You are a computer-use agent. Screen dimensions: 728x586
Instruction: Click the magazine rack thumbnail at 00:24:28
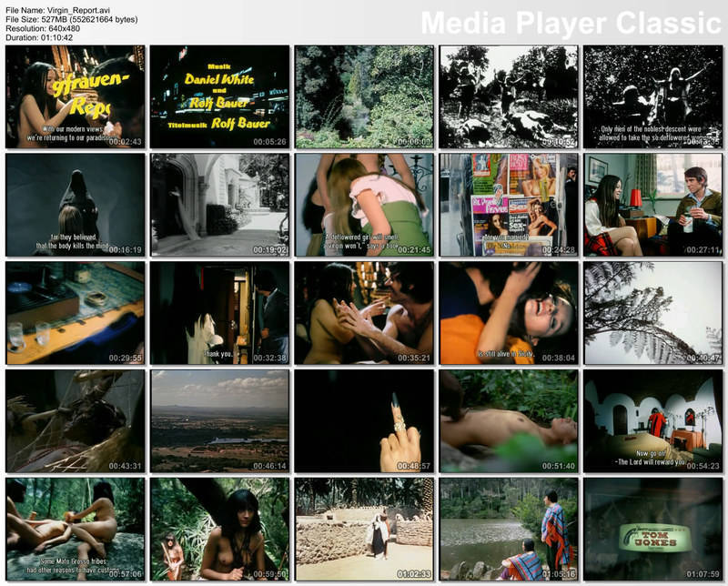(509, 205)
